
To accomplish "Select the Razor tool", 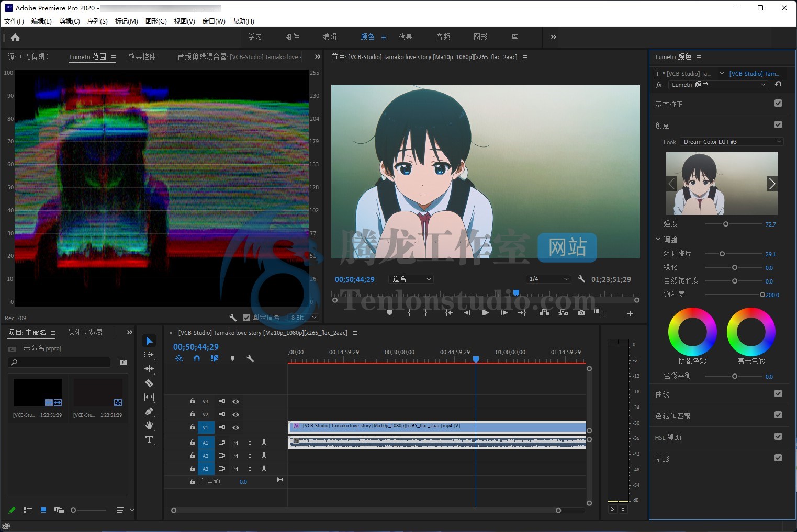I will click(149, 383).
